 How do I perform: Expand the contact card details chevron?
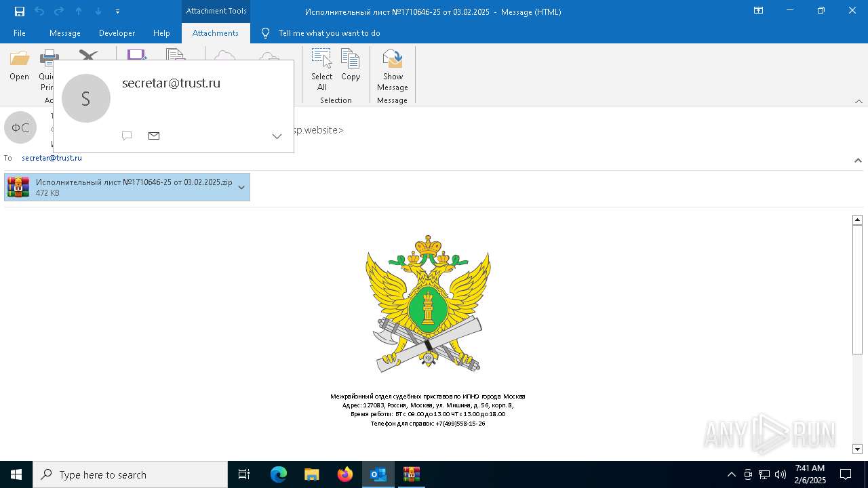(x=277, y=136)
